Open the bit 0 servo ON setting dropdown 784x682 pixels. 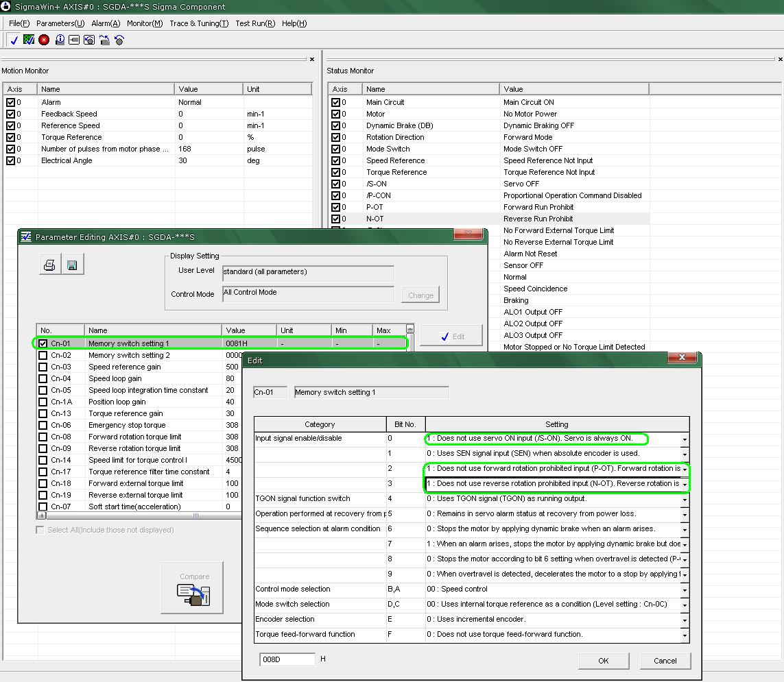pyautogui.click(x=685, y=439)
